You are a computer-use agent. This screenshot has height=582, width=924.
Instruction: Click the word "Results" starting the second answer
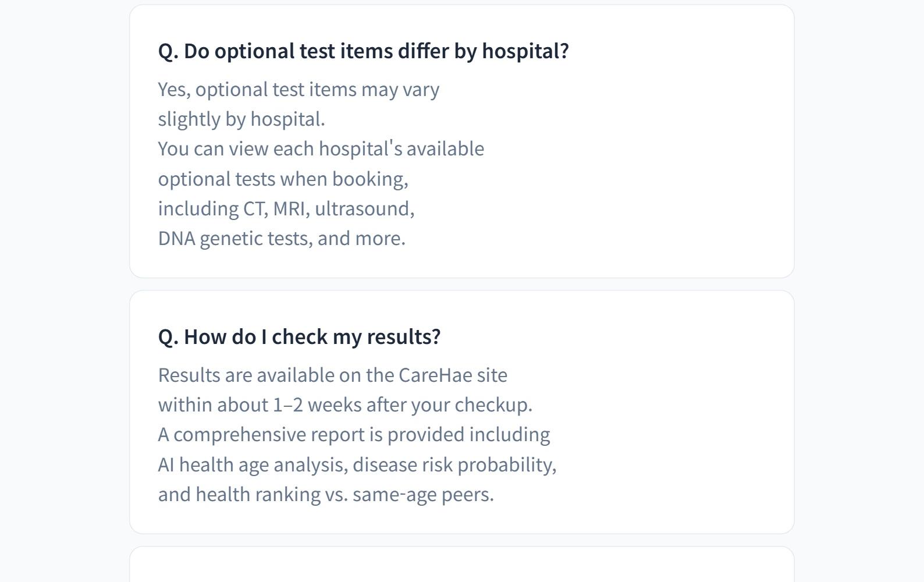coord(189,375)
